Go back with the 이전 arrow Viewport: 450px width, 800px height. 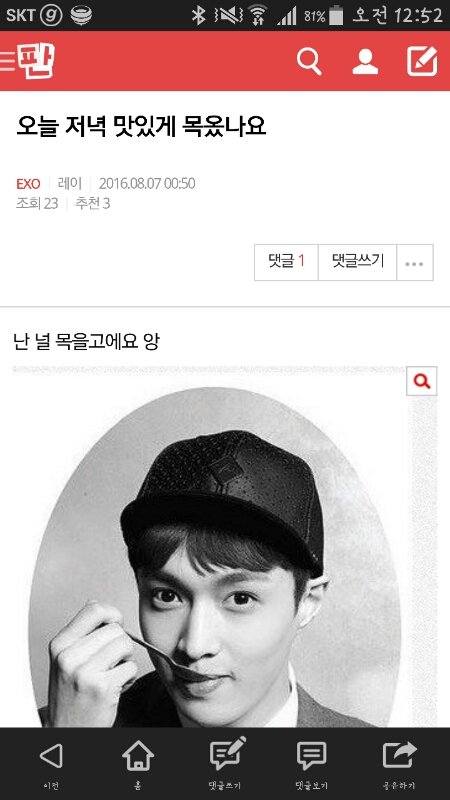pos(51,764)
